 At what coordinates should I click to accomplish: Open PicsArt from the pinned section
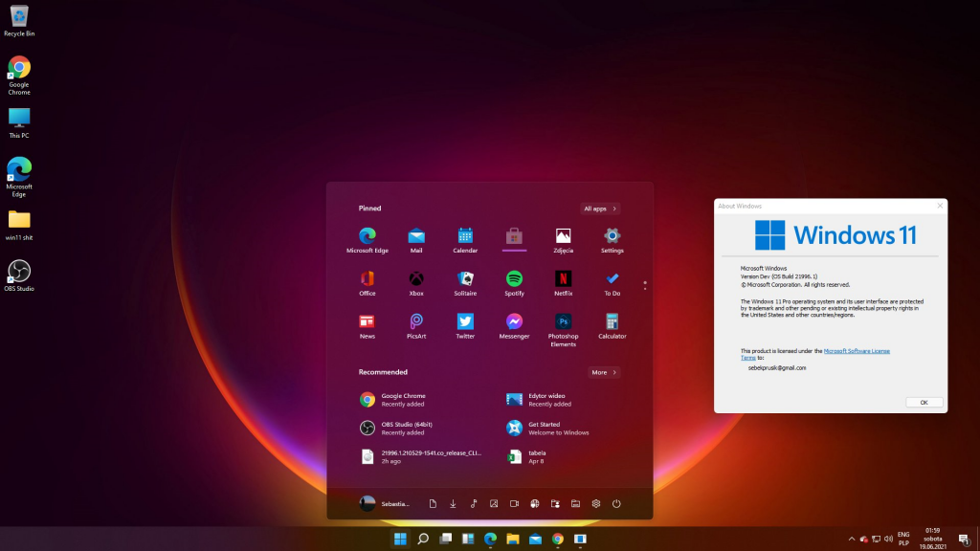pos(415,323)
